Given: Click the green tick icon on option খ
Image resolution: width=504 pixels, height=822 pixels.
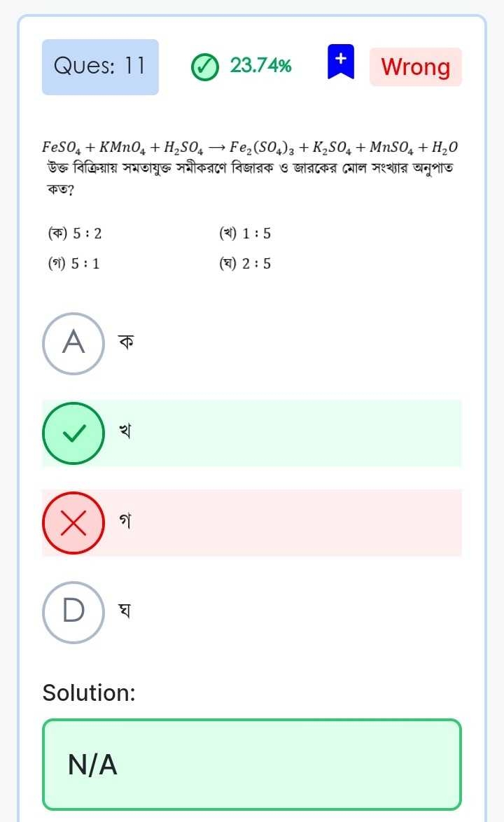Looking at the screenshot, I should pos(73,433).
